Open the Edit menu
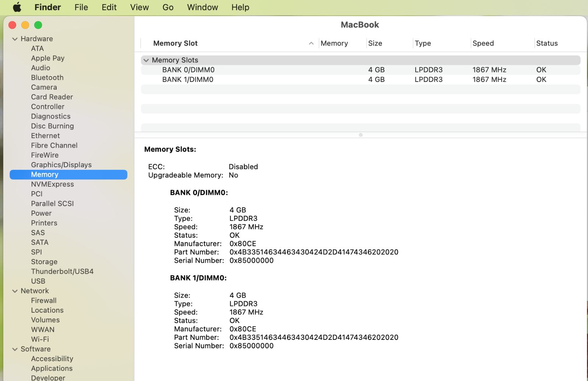This screenshot has height=381, width=588. click(x=109, y=7)
